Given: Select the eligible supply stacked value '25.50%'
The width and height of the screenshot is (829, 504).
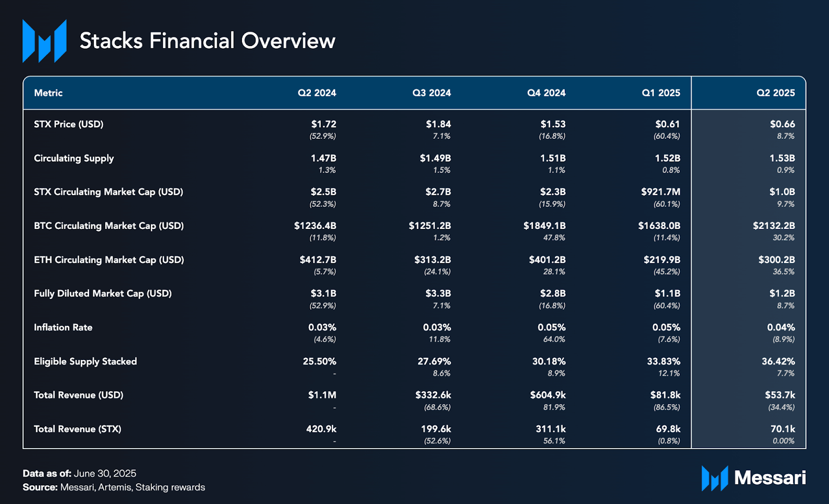Looking at the screenshot, I should (320, 361).
